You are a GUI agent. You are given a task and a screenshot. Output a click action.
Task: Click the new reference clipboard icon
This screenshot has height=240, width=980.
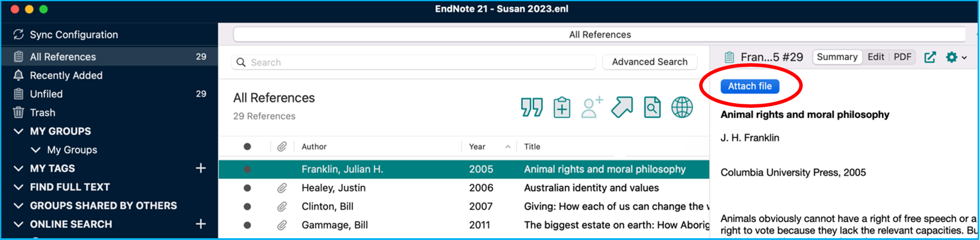pos(562,107)
